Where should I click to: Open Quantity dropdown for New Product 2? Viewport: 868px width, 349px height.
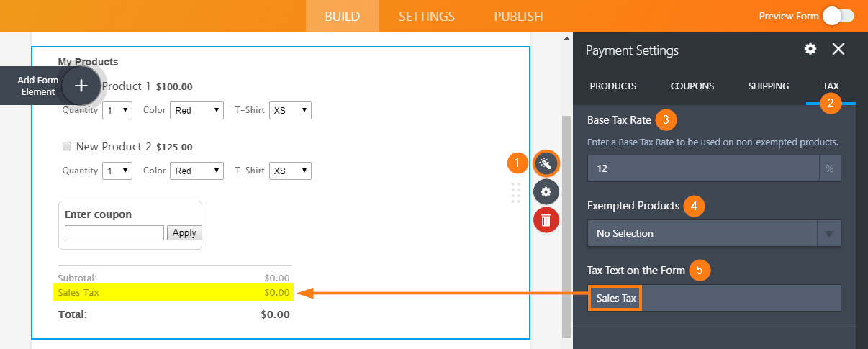point(118,171)
